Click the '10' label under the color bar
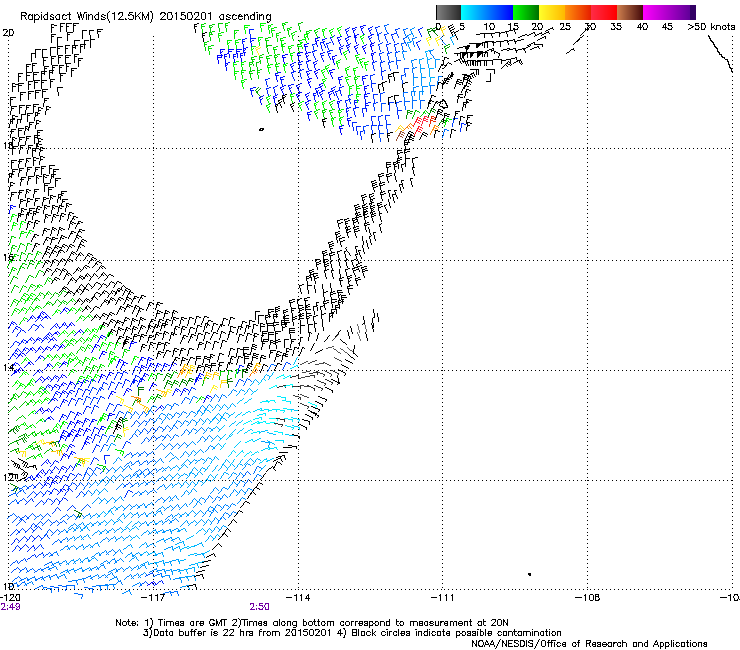740x650 pixels. tap(489, 27)
